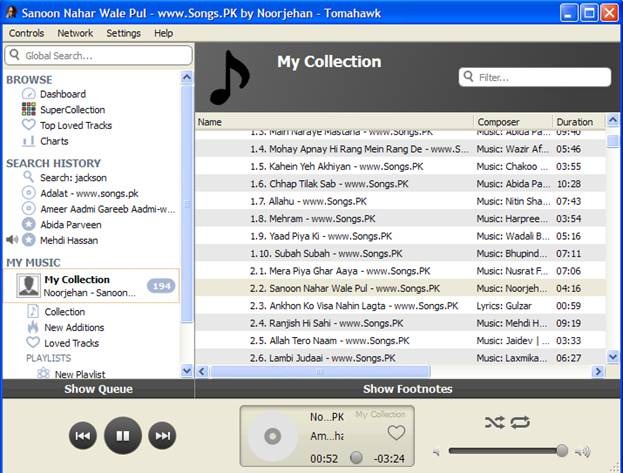The height and width of the screenshot is (473, 623).
Task: Click the Global Search input field
Action: (98, 56)
